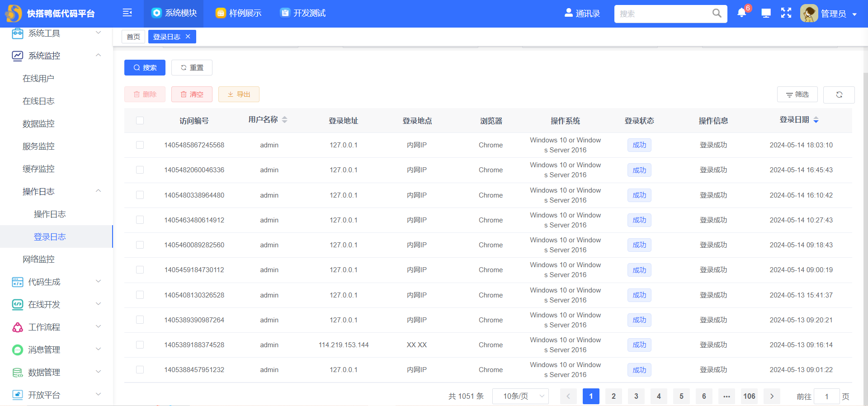868x406 pixels.
Task: Expand the 在线开发 sidebar menu chevron
Action: tap(98, 304)
